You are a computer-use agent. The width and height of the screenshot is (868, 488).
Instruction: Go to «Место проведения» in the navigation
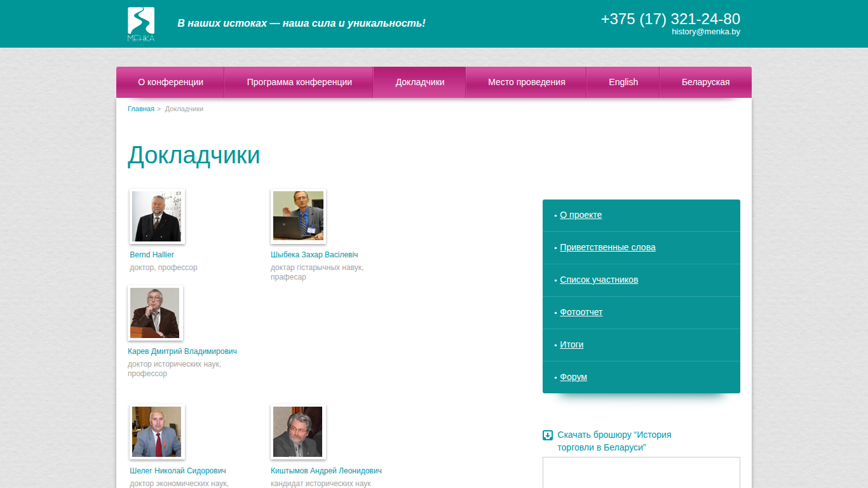click(x=527, y=82)
